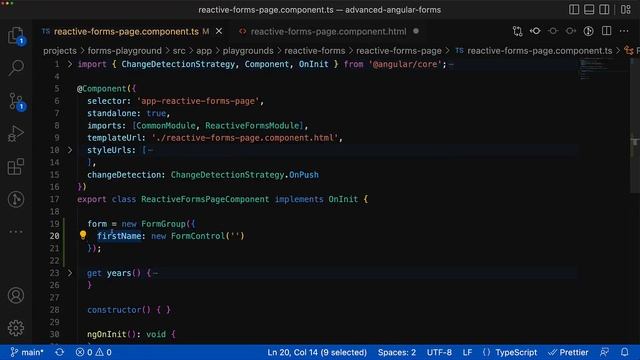Click the constructor keyword on line 28
The height and width of the screenshot is (360, 640).
pyautogui.click(x=114, y=310)
